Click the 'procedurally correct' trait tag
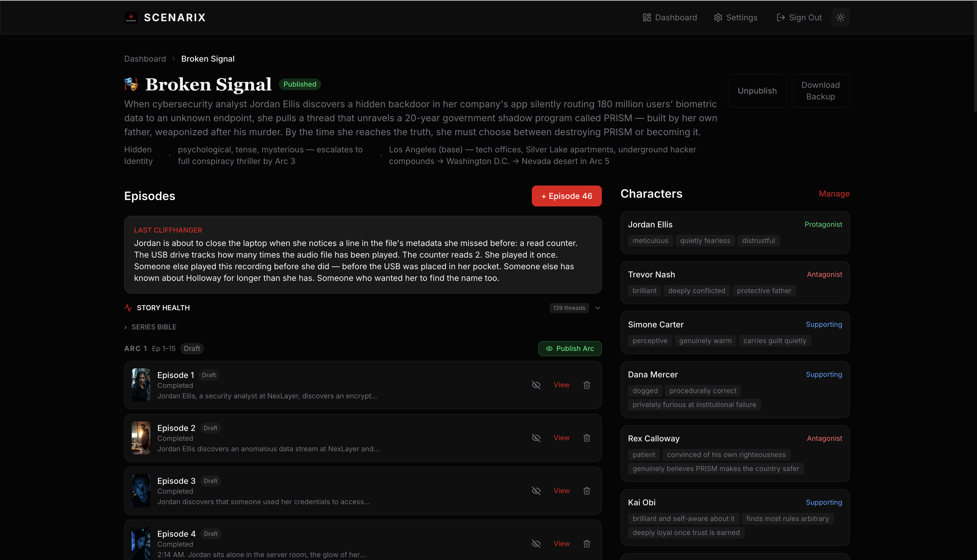The width and height of the screenshot is (977, 560). (x=703, y=391)
